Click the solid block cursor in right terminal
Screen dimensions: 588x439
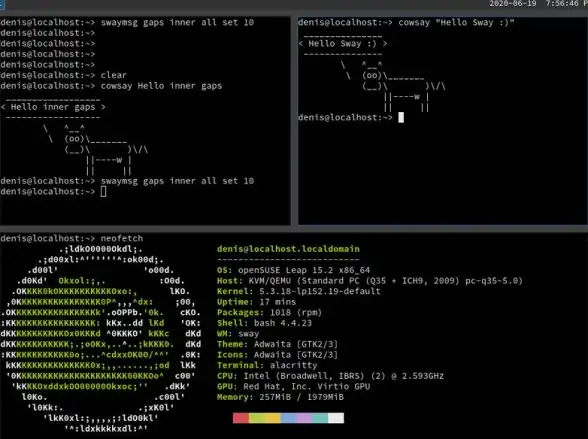[x=401, y=117]
